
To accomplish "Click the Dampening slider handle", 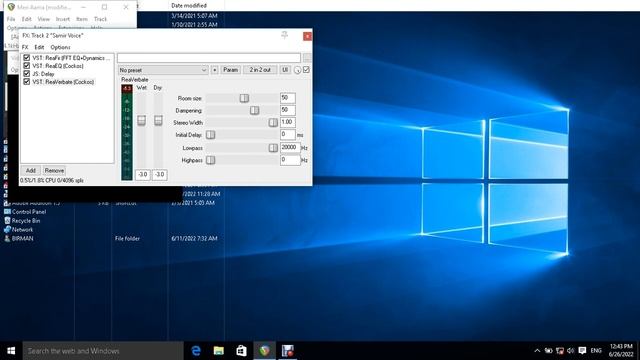I will pos(254,110).
